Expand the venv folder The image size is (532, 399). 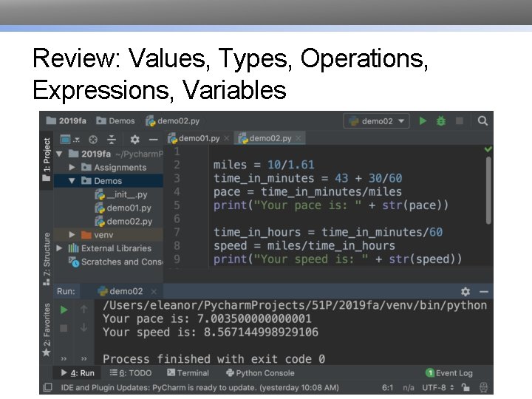(x=72, y=235)
